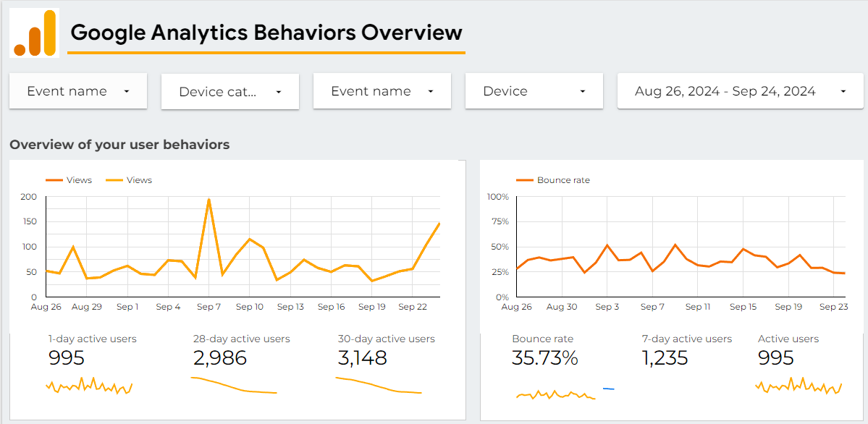This screenshot has height=424, width=868.
Task: Click the 25% label on the Bounce rate chart
Action: click(x=500, y=272)
